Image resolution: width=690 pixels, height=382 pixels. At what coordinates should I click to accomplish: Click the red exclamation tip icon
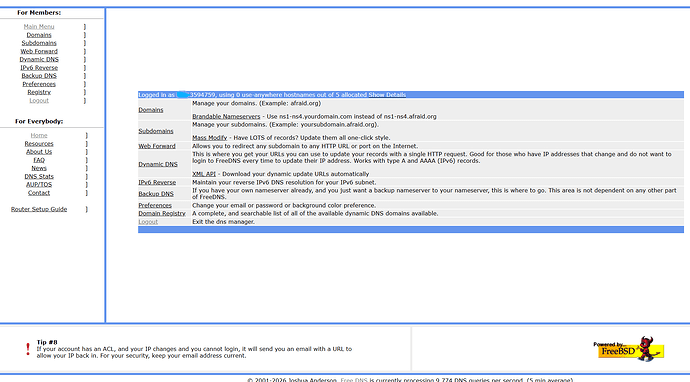(x=28, y=349)
